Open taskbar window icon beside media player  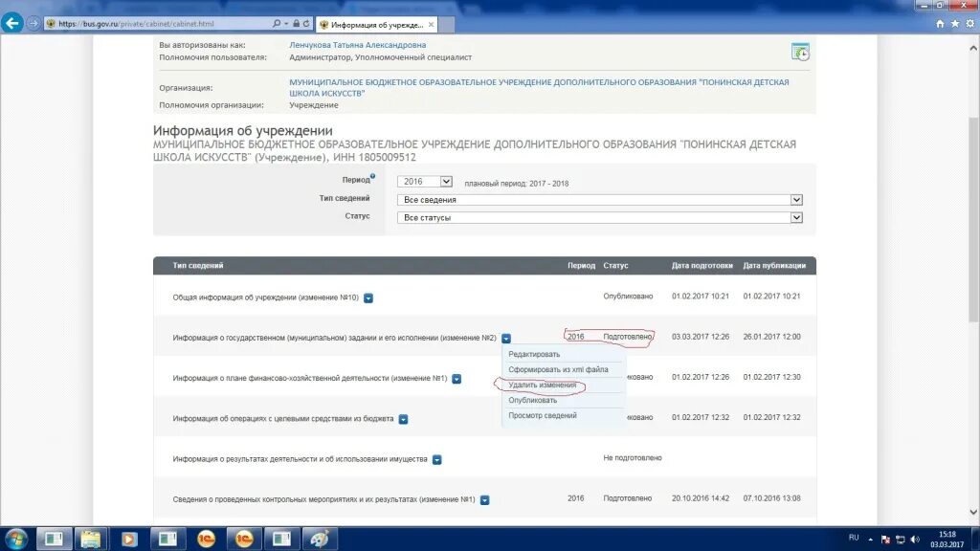[167, 539]
